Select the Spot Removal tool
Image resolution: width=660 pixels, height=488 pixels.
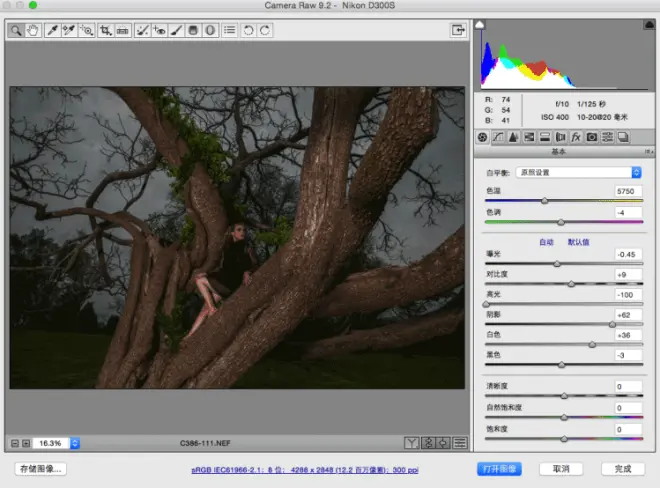[142, 30]
